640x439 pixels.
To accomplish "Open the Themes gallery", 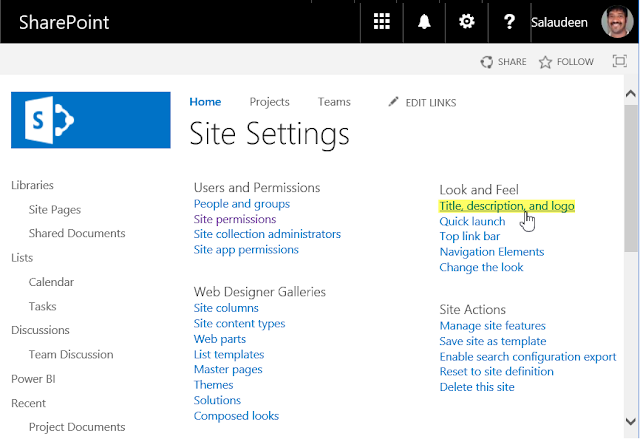I will [213, 385].
